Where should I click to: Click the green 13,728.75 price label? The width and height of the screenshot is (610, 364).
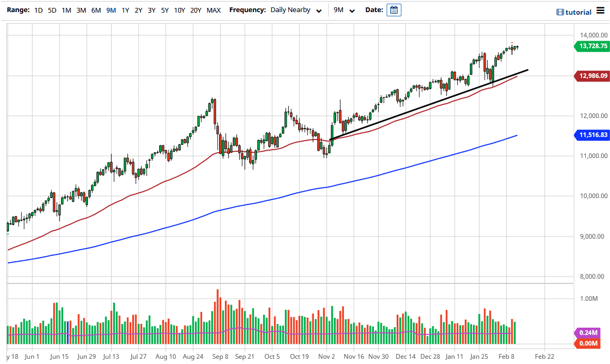click(x=592, y=46)
